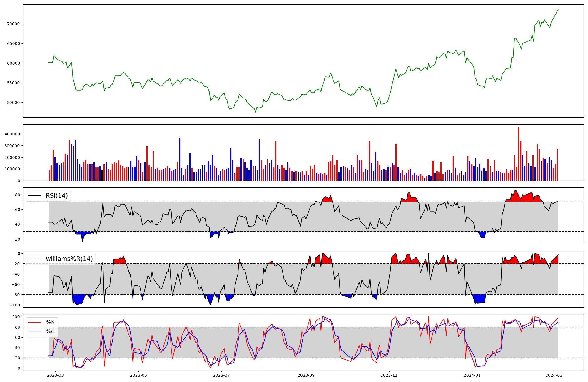Click the final peak of green price line
The width and height of the screenshot is (588, 382).
coord(558,10)
